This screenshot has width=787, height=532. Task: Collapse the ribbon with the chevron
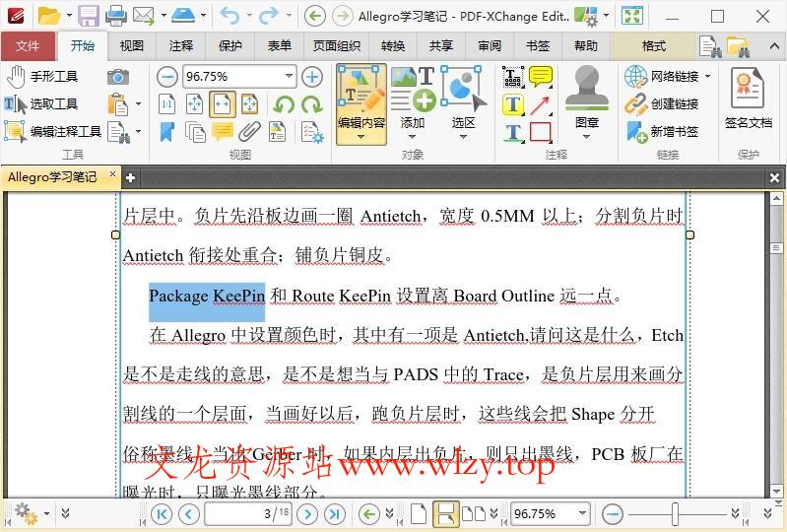pyautogui.click(x=774, y=46)
